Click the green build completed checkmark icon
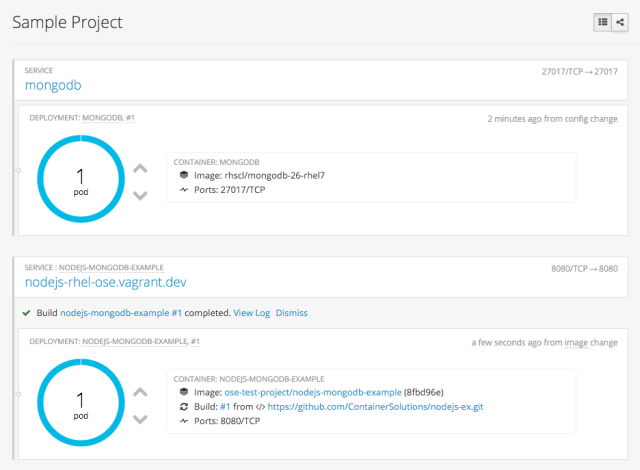640x470 pixels. (27, 313)
